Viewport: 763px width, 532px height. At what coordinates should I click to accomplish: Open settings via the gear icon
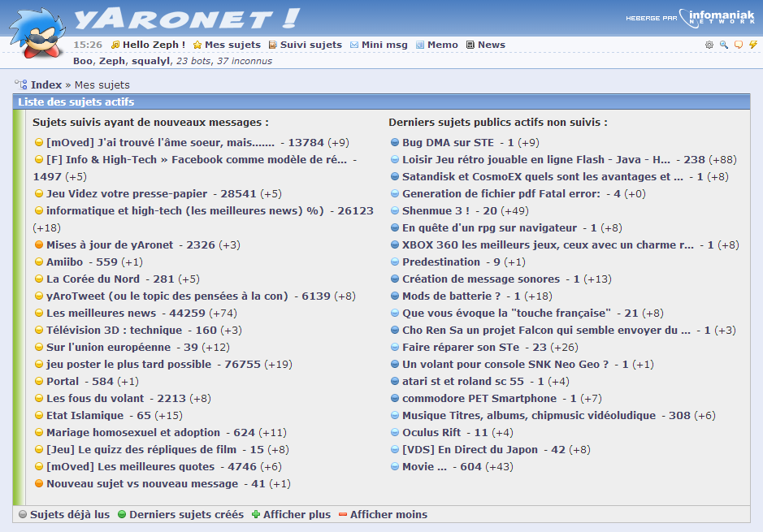point(709,45)
